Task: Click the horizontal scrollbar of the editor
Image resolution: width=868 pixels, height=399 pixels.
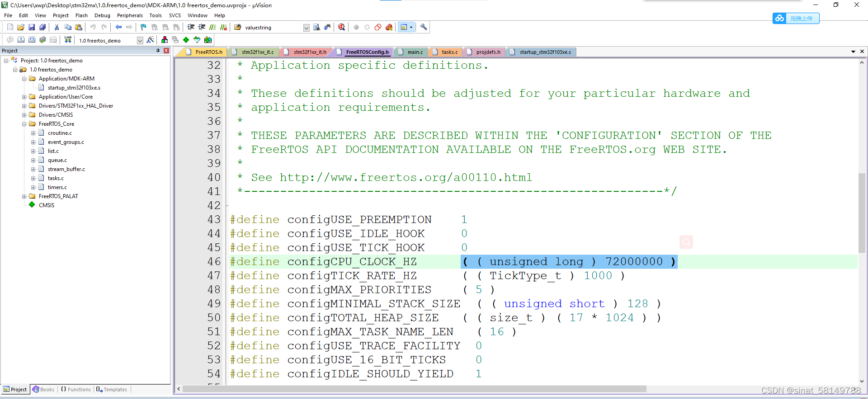Action: click(414, 389)
